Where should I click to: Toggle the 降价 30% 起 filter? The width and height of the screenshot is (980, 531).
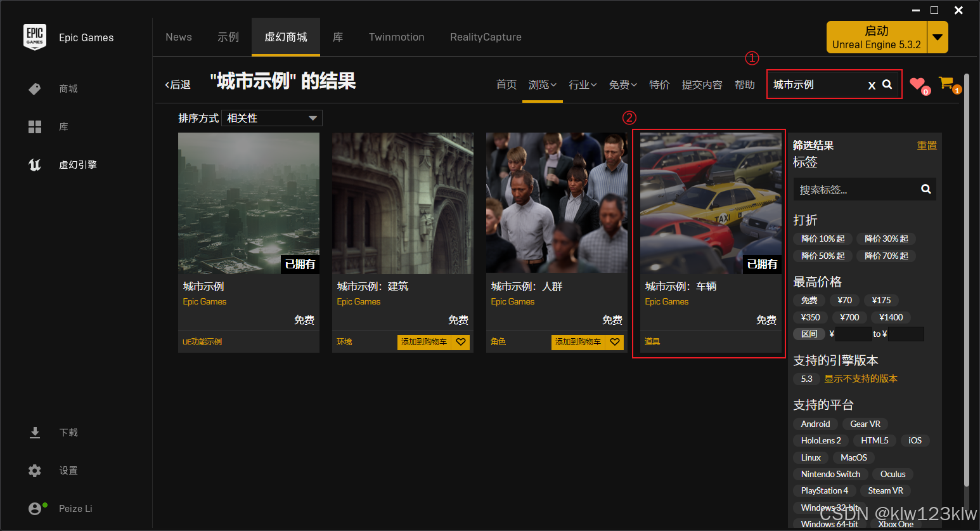(886, 239)
